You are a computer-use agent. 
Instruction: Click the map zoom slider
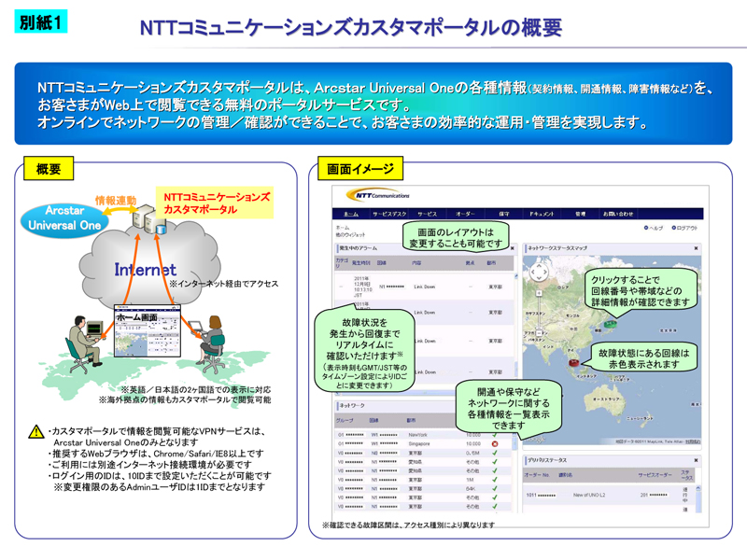click(539, 315)
